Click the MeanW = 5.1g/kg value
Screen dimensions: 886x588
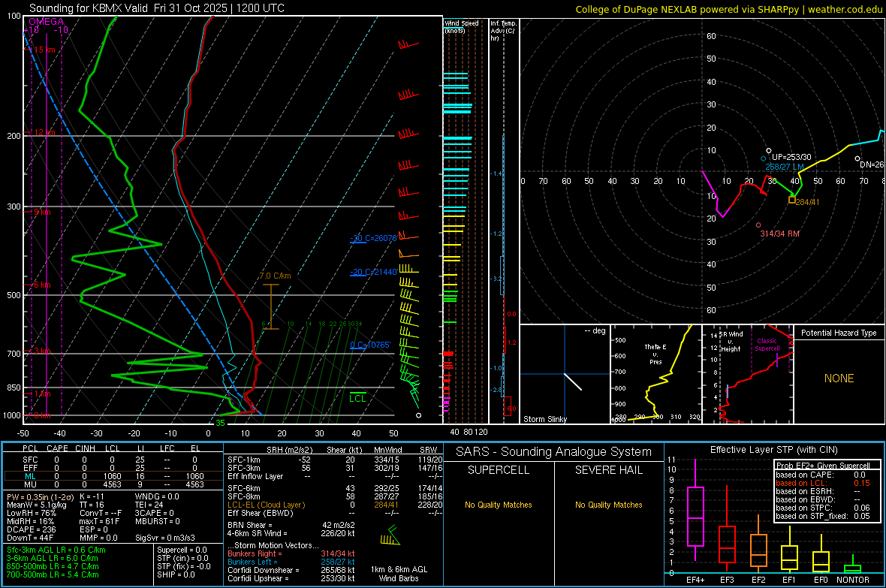coord(37,505)
